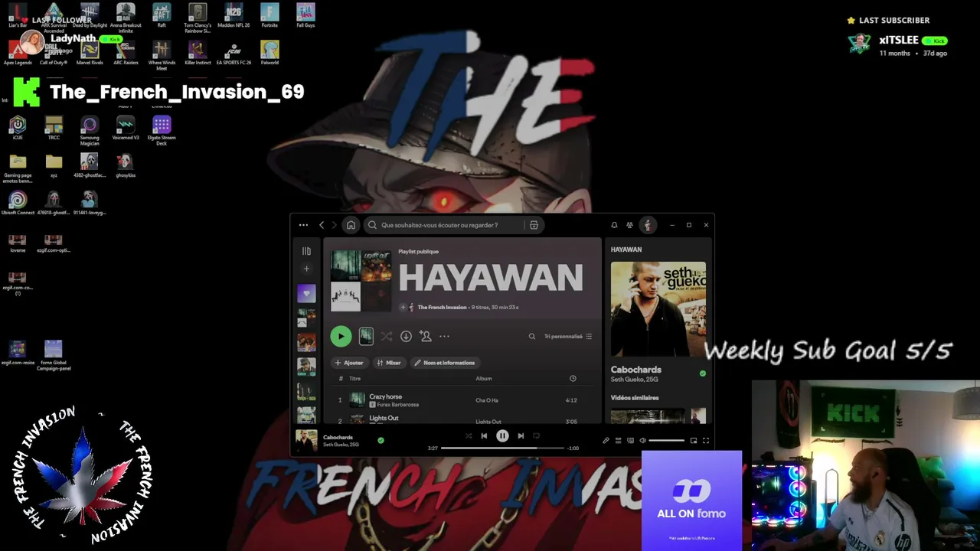Viewport: 980px width, 551px height.
Task: Mute volume via speaker icon
Action: [642, 441]
